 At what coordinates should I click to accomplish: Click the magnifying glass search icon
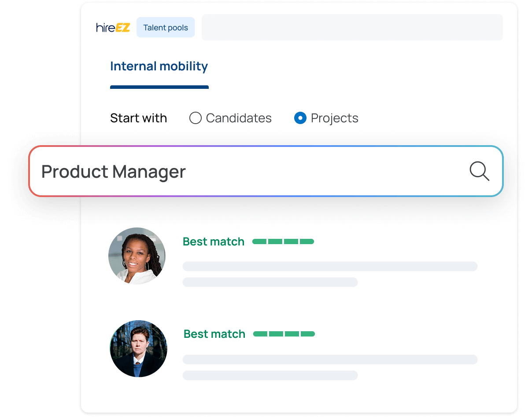click(479, 171)
